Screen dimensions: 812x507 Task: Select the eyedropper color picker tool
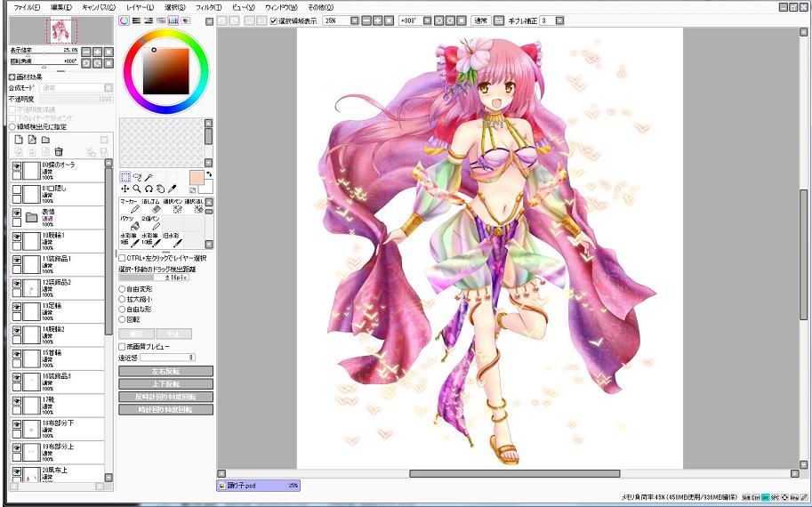click(172, 189)
